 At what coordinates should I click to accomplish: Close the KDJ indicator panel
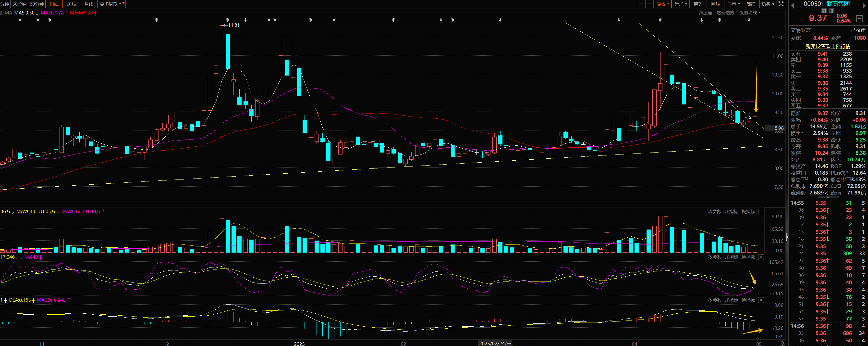coord(761,257)
